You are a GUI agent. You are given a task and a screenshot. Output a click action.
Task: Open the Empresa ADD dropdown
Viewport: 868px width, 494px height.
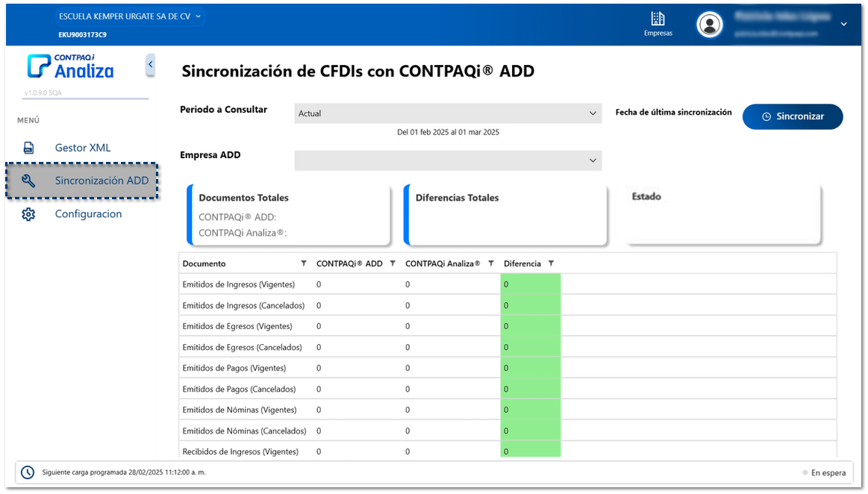tap(448, 160)
